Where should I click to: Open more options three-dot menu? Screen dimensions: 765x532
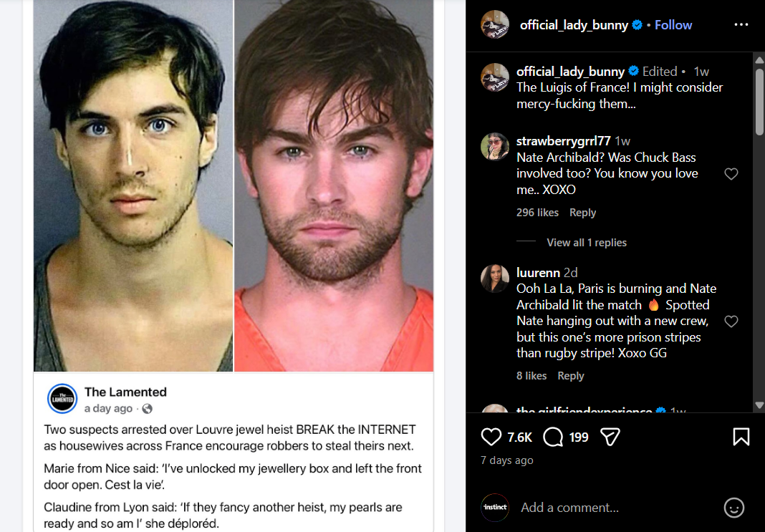point(741,25)
